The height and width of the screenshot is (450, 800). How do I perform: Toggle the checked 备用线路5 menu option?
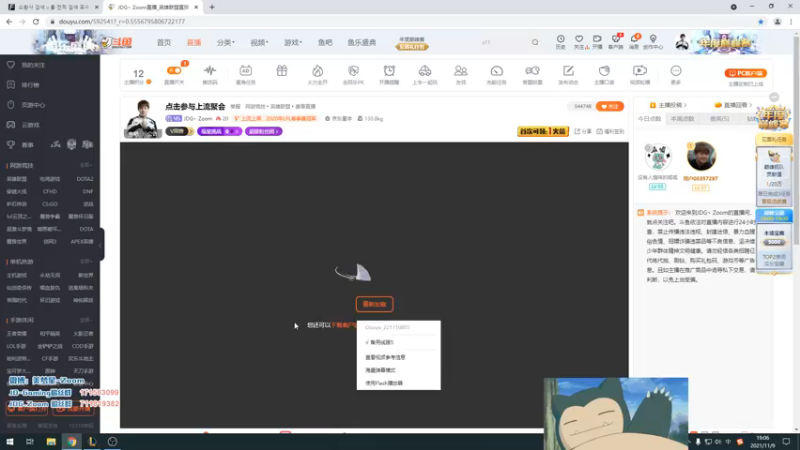(x=380, y=342)
